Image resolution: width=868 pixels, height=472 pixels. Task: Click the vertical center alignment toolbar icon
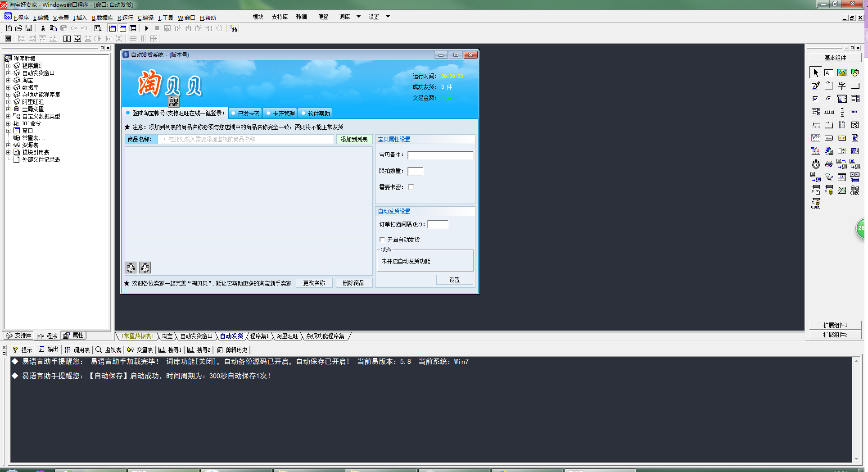[x=77, y=39]
